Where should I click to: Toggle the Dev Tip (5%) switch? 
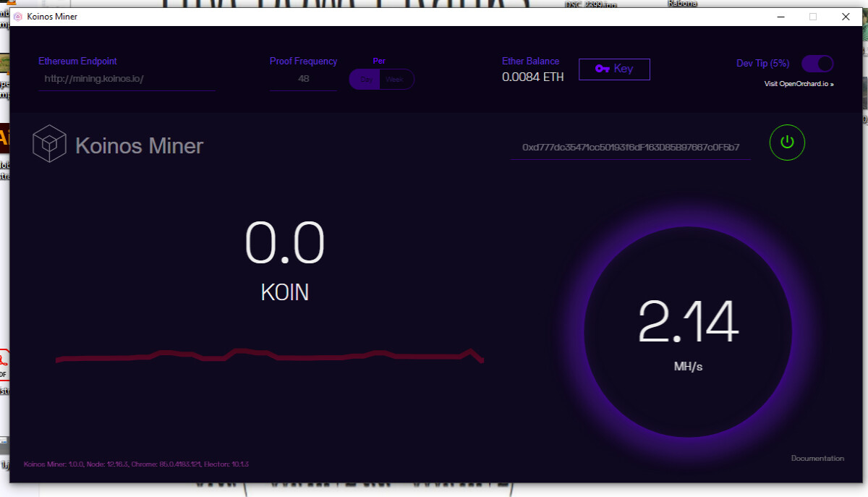(817, 64)
